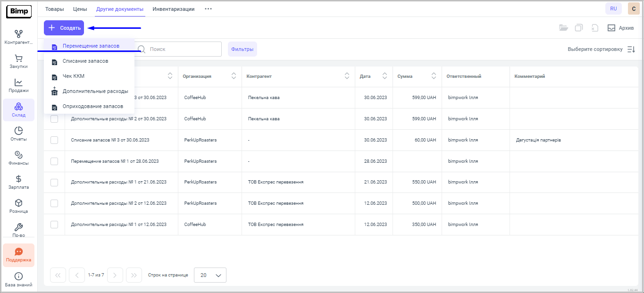Open the Фильтры filter panel

pos(242,49)
